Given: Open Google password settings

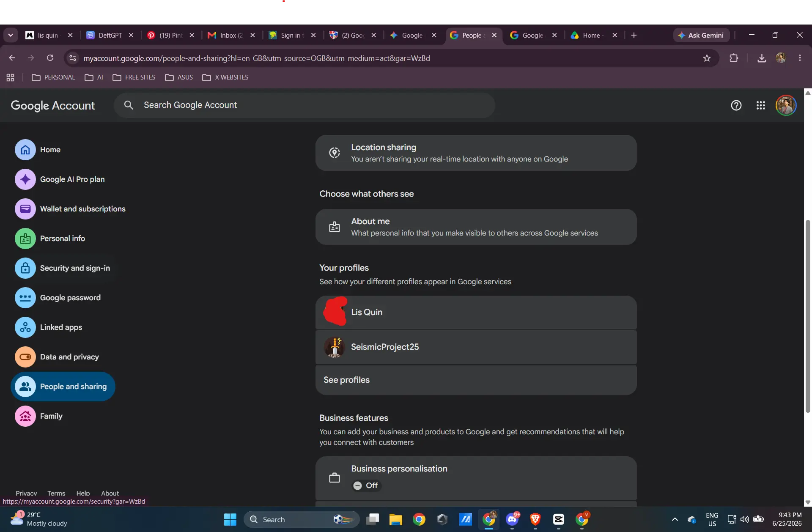Looking at the screenshot, I should coord(58,298).
